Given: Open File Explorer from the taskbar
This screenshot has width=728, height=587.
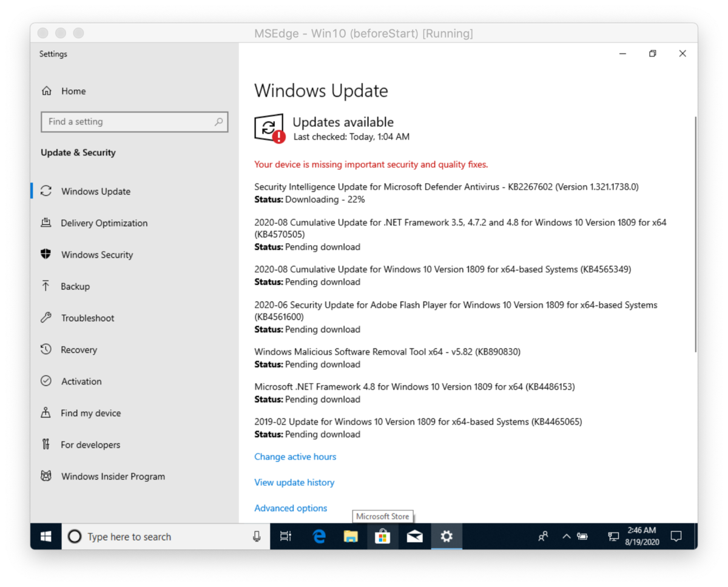Looking at the screenshot, I should tap(351, 537).
